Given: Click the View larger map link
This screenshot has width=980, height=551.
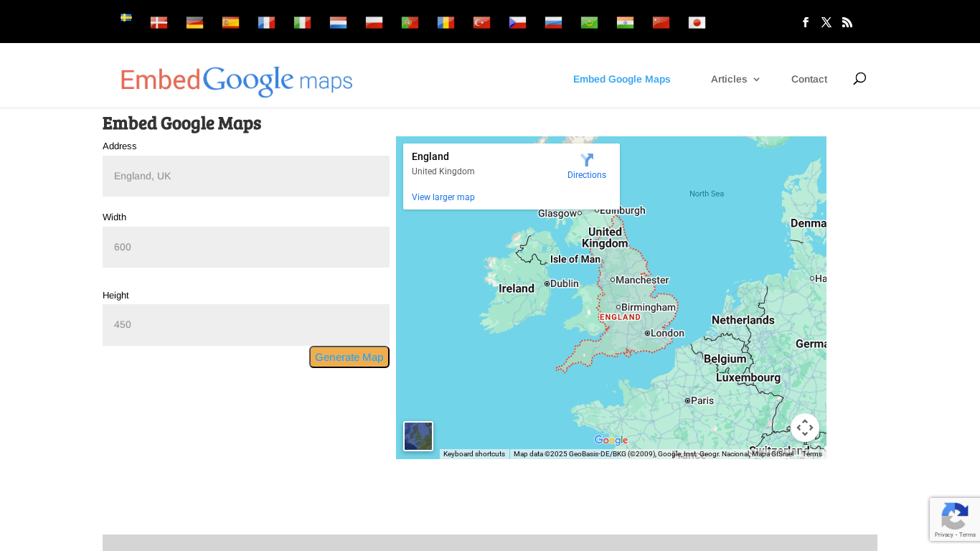Looking at the screenshot, I should point(443,197).
